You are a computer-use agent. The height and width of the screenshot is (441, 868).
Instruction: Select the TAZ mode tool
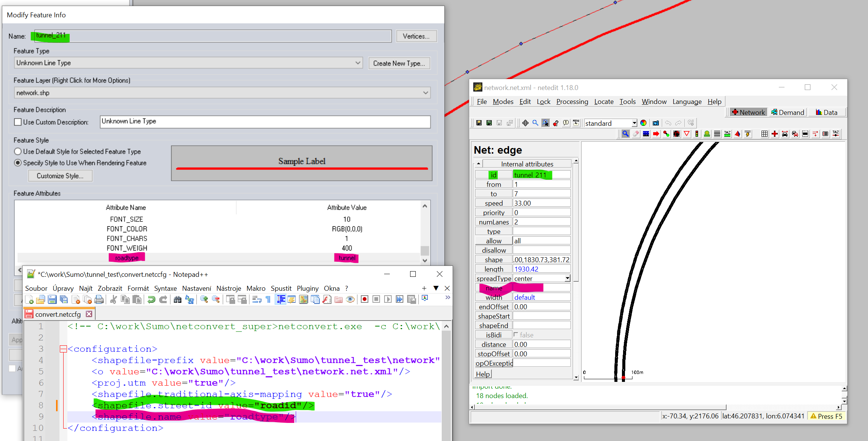pyautogui.click(x=727, y=134)
